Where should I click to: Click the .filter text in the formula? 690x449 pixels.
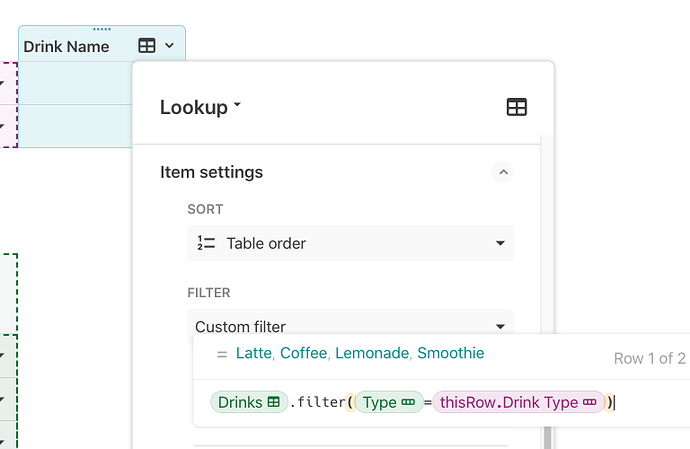click(316, 402)
